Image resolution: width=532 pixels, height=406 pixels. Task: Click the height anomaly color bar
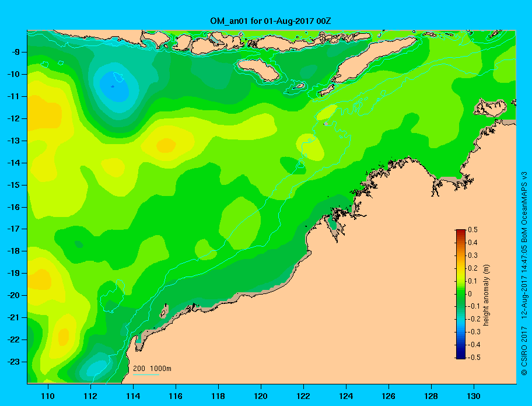(x=461, y=294)
